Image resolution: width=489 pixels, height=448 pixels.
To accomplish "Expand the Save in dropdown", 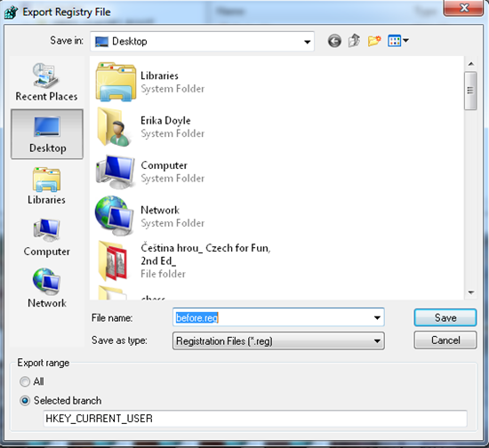I will 308,42.
